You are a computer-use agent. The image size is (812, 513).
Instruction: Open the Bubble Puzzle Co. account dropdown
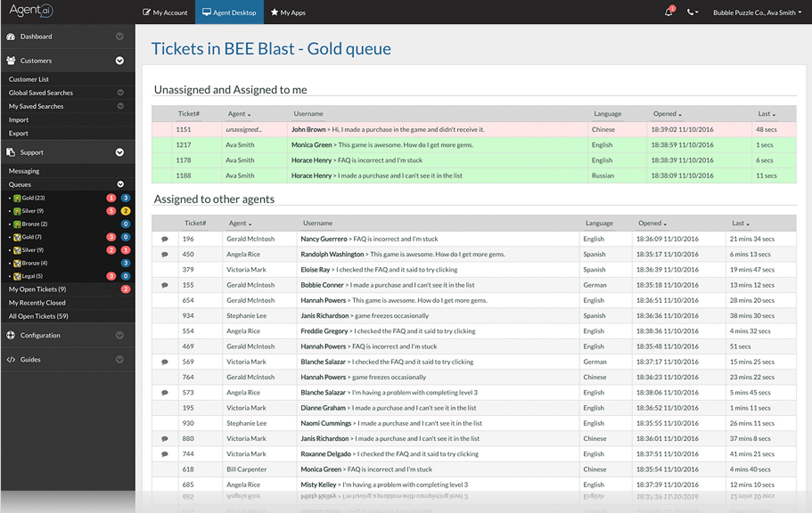pyautogui.click(x=757, y=12)
